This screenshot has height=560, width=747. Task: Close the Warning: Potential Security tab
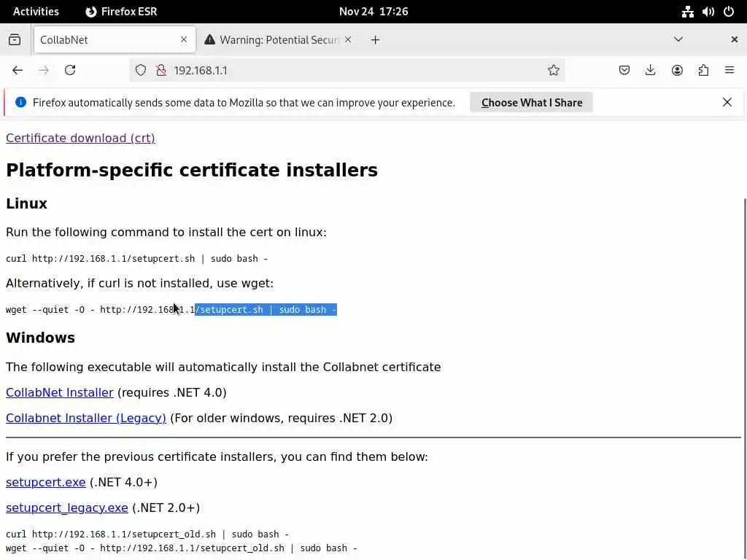(348, 39)
